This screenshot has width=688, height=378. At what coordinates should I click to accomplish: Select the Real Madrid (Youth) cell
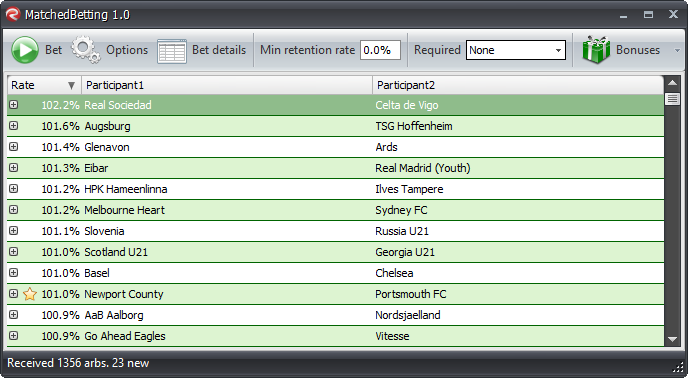pos(518,168)
